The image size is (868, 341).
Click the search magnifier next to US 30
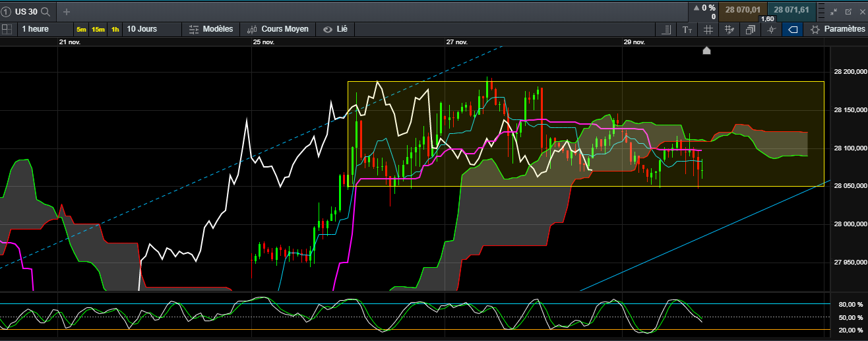[x=45, y=11]
